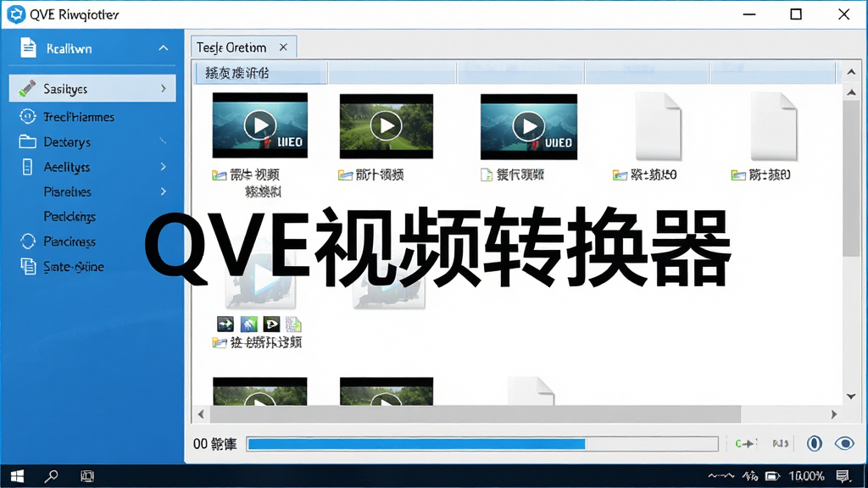The image size is (868, 488).
Task: Open the Sasityes sidebar entry
Action: (x=92, y=88)
